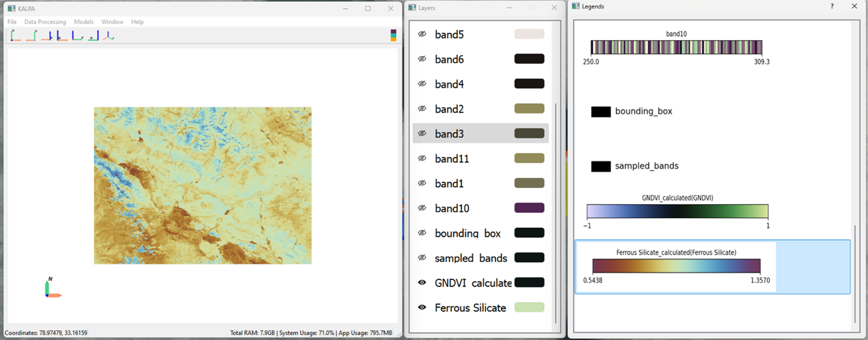Hide the Ferrous Silicate layer
Viewport: 868px width, 340px height.
point(422,308)
